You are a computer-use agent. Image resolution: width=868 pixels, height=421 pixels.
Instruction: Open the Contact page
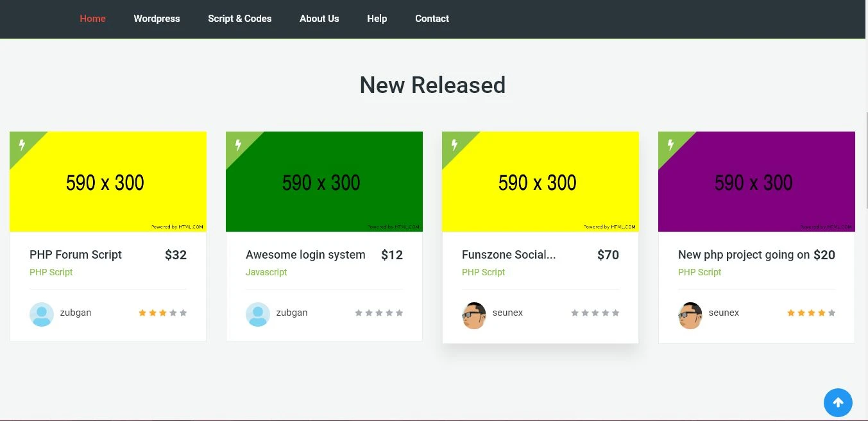point(432,19)
